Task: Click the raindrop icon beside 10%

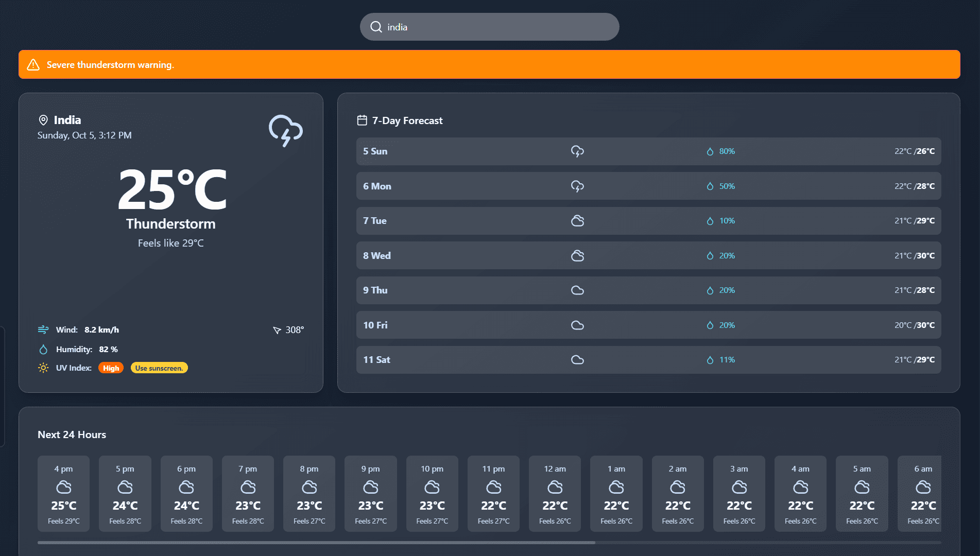Action: pos(710,221)
